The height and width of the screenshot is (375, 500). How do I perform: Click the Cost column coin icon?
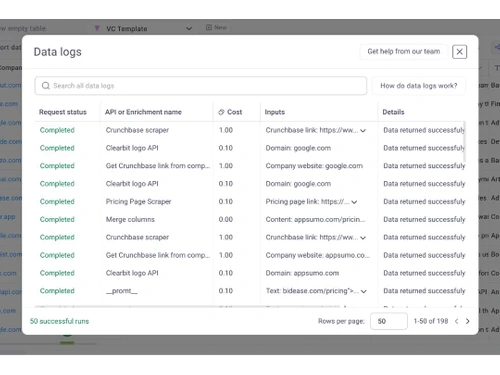pyautogui.click(x=221, y=112)
